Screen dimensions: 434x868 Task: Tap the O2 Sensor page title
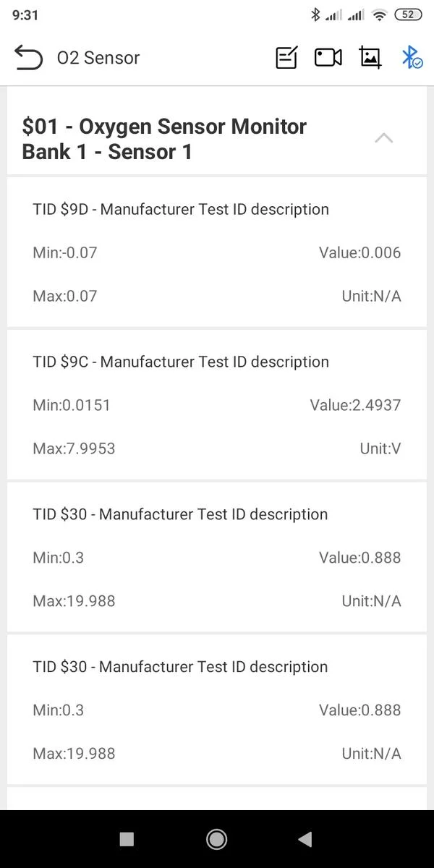(x=98, y=58)
